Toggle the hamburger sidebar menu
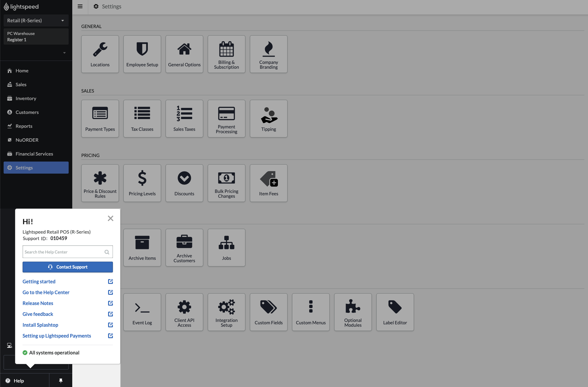 (80, 6)
